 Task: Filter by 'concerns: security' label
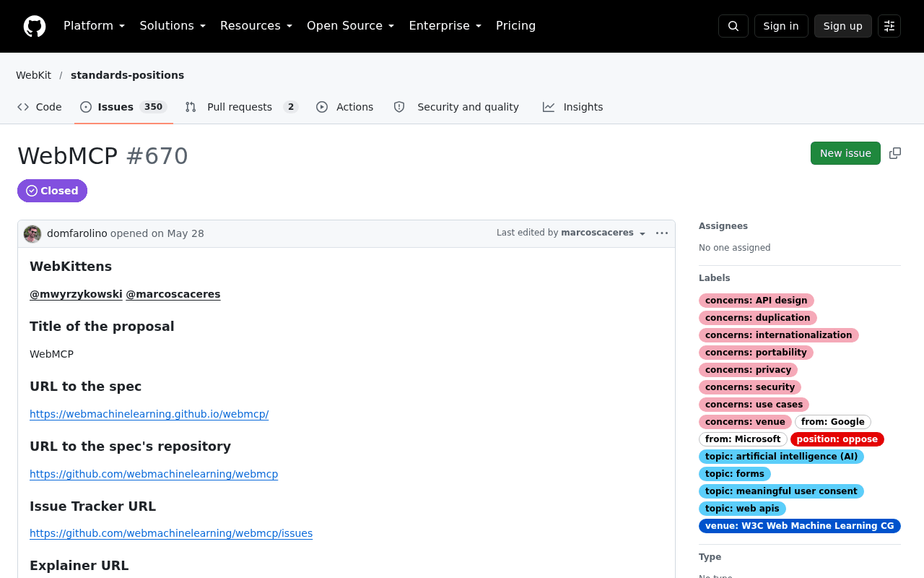click(750, 387)
